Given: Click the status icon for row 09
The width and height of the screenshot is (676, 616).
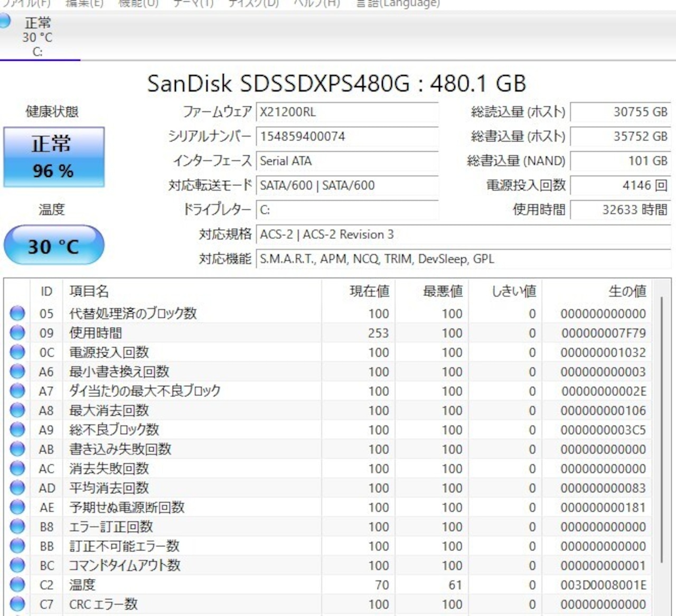Looking at the screenshot, I should click(17, 332).
